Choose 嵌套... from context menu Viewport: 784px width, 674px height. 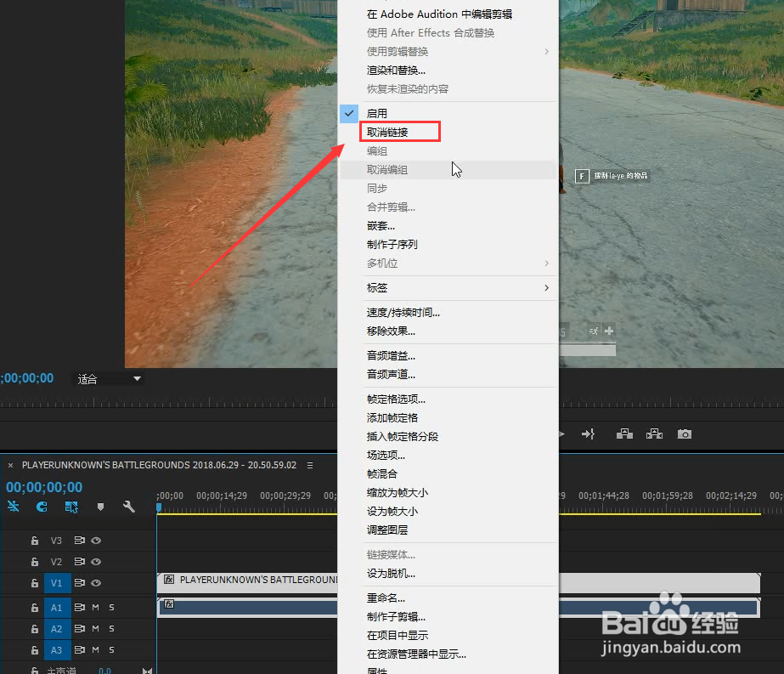[x=448, y=226]
